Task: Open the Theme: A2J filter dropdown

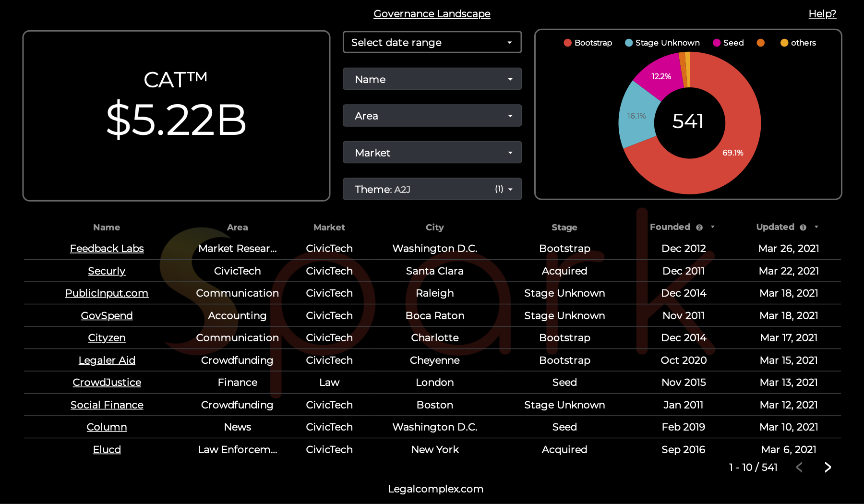Action: coord(432,189)
